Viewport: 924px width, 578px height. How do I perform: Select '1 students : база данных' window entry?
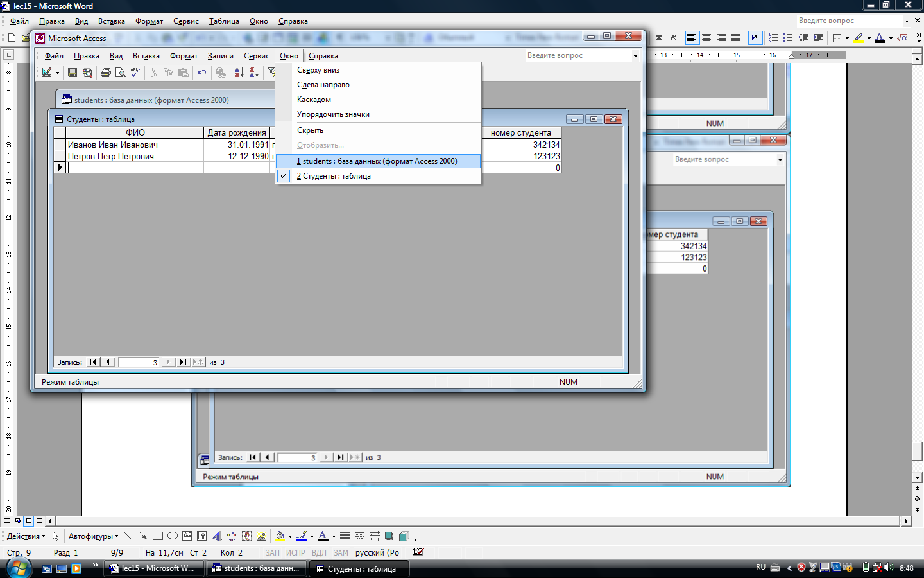379,161
